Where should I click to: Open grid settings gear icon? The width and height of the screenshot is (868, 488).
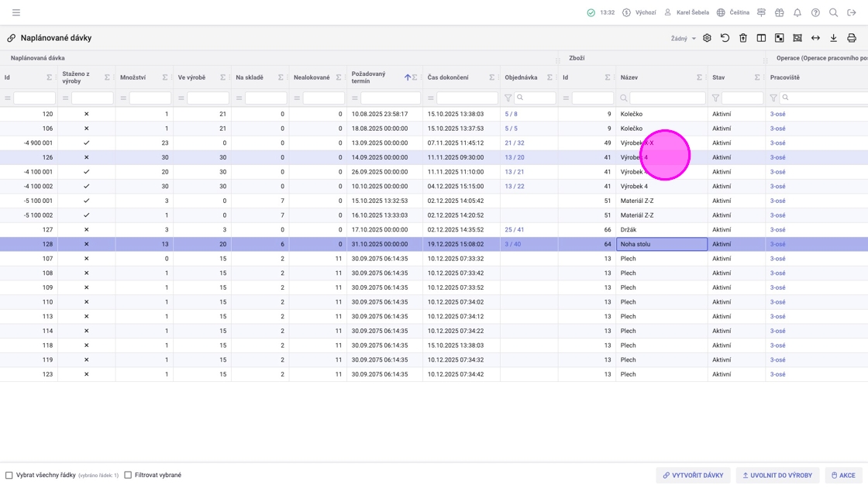[707, 38]
